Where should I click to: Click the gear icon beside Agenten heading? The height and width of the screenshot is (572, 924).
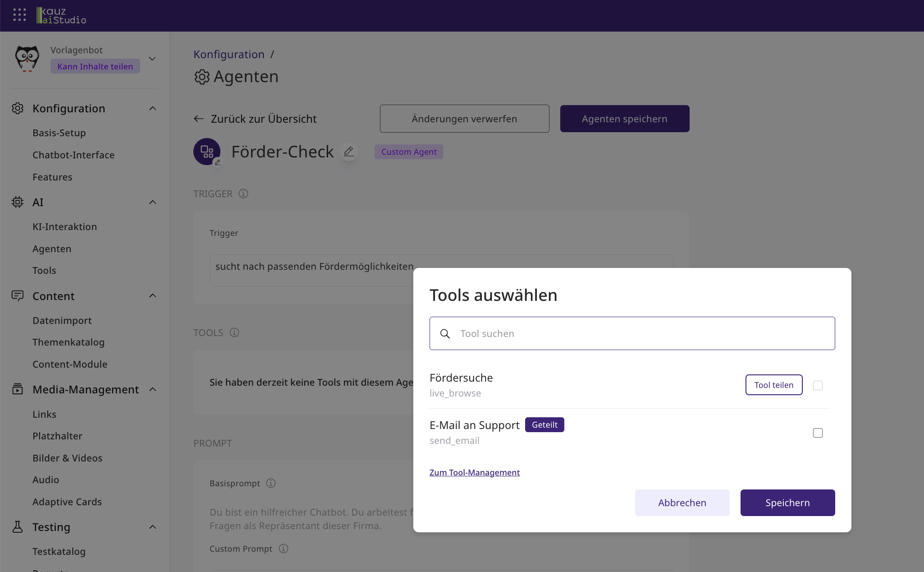[x=202, y=77]
